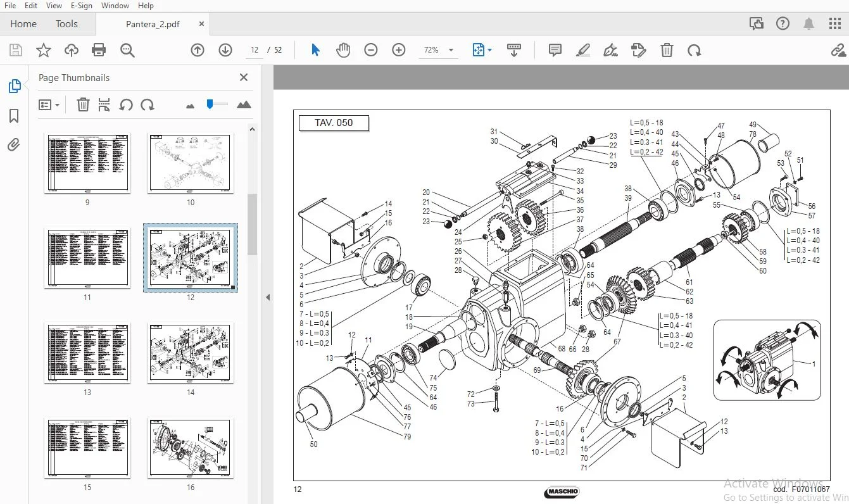Close the Page Thumbnails panel

[244, 77]
